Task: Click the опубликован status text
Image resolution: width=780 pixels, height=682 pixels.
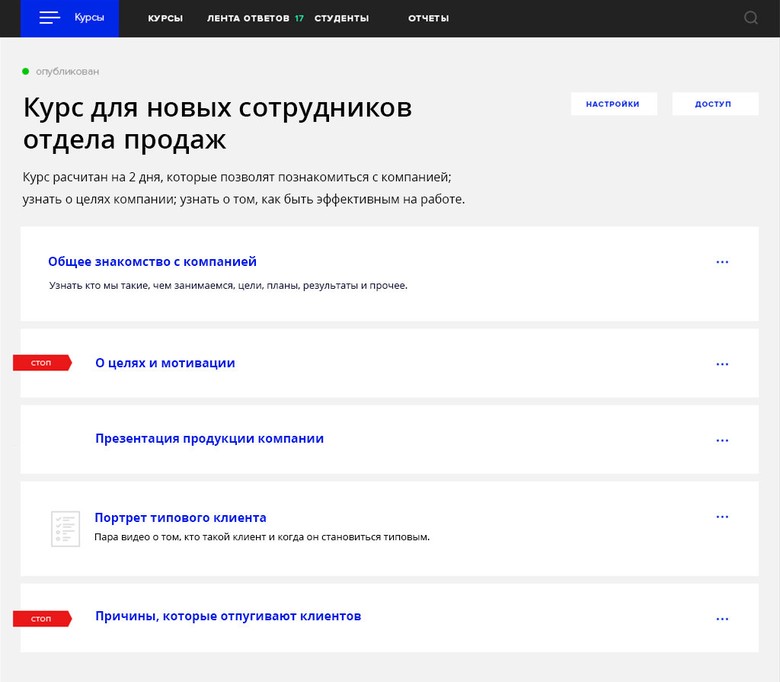Action: click(x=67, y=72)
